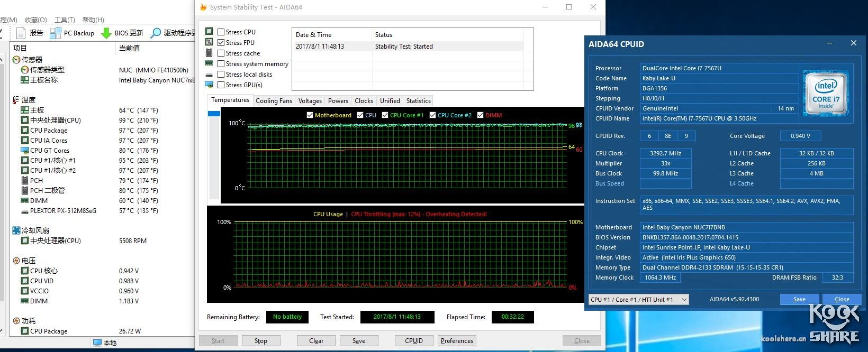Check Stress local disks option
Screen dimensions: 868x352
(221, 75)
